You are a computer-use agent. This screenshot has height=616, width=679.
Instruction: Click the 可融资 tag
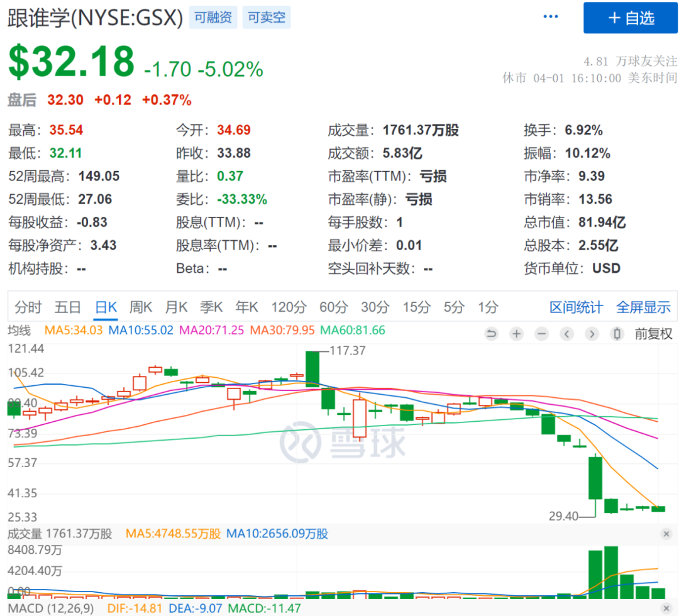pos(213,18)
